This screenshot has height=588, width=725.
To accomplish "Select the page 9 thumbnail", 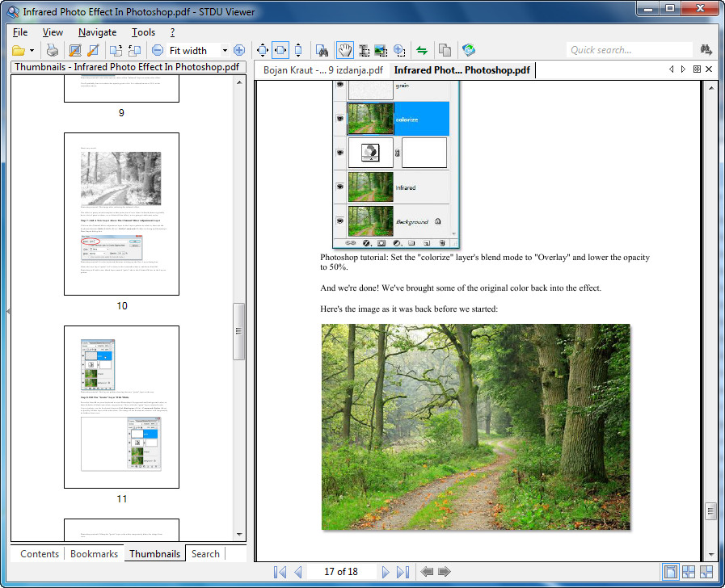I will pos(121,90).
